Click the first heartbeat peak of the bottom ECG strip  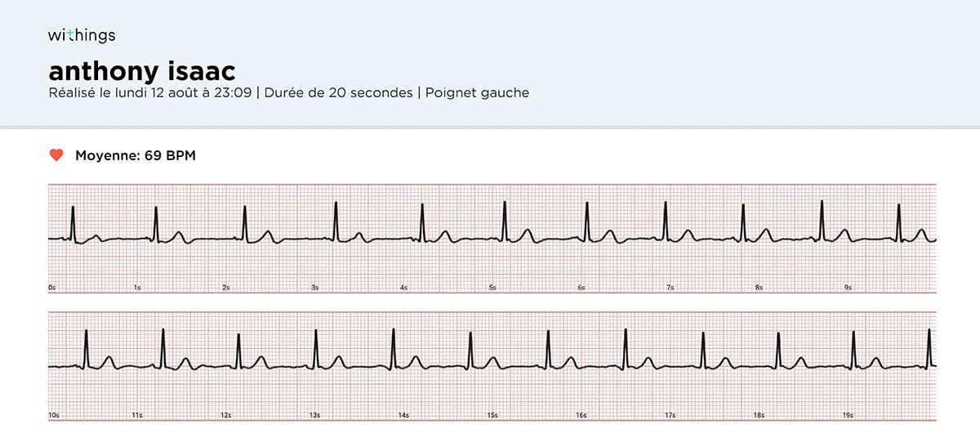click(x=86, y=333)
